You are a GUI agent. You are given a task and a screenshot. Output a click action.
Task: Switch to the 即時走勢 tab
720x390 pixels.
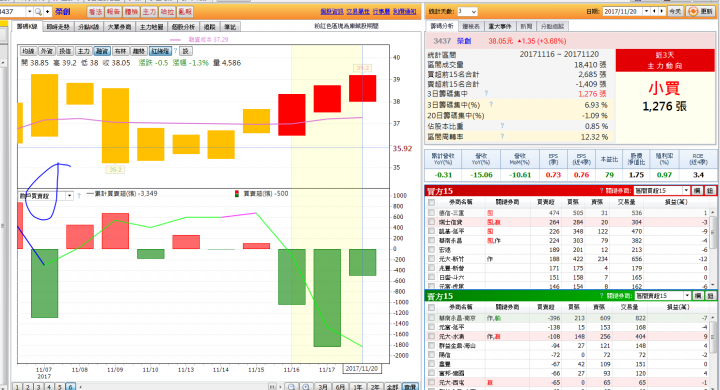pyautogui.click(x=58, y=27)
